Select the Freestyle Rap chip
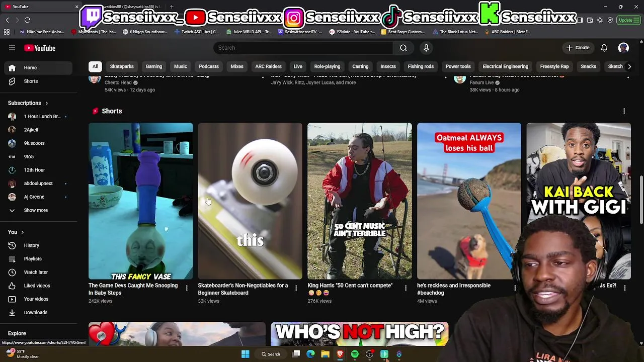Screen dimensions: 644x362 (554, 66)
